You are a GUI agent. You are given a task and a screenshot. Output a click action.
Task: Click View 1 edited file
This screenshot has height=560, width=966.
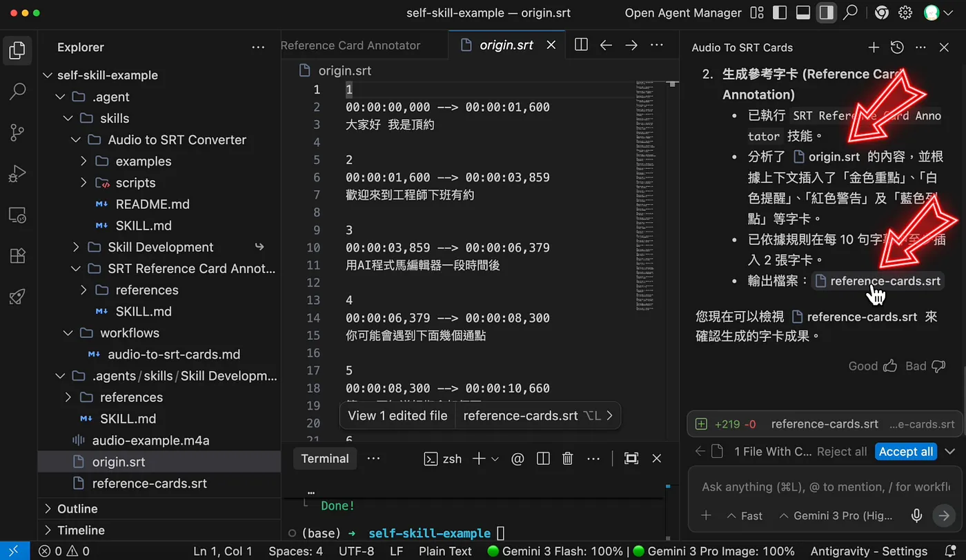[397, 416]
